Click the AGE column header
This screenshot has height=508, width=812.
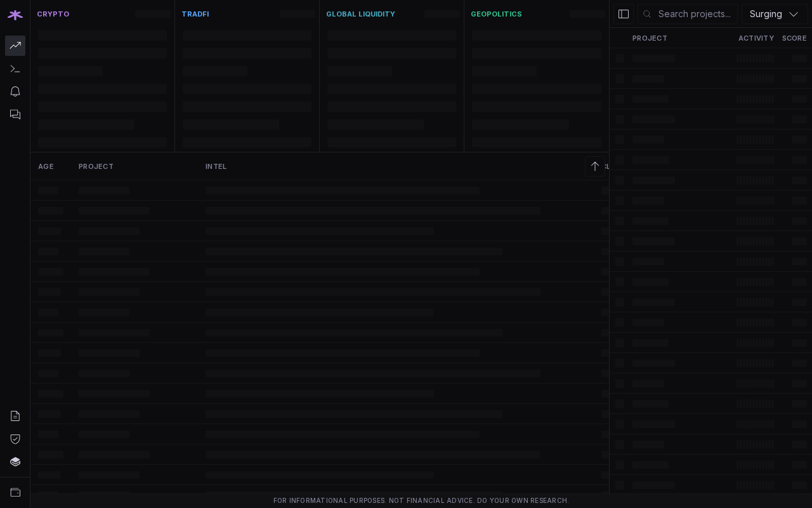tap(46, 166)
